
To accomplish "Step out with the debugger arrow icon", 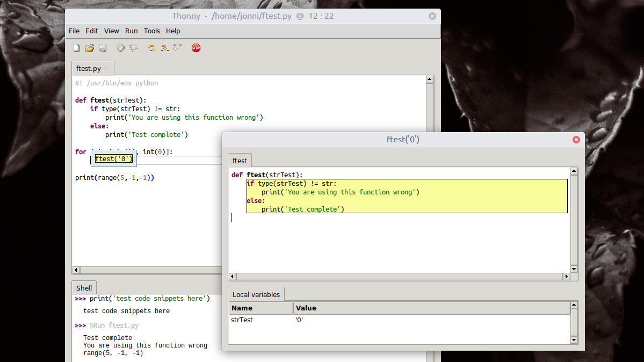I will pyautogui.click(x=177, y=48).
